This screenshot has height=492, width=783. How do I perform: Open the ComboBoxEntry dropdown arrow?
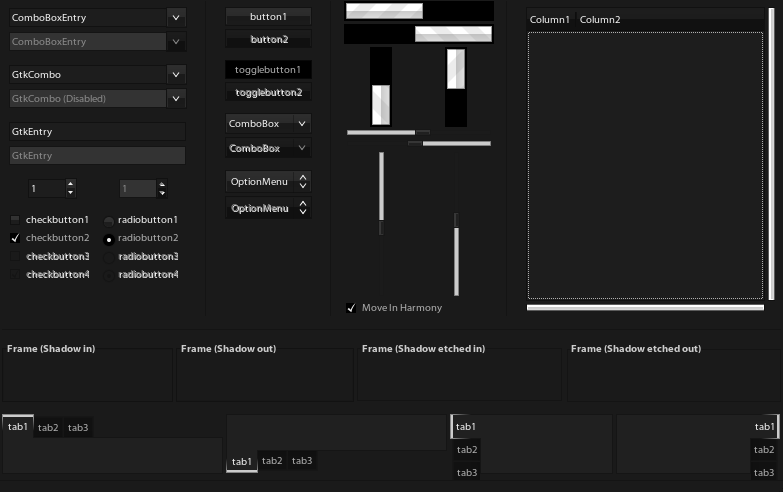(176, 17)
